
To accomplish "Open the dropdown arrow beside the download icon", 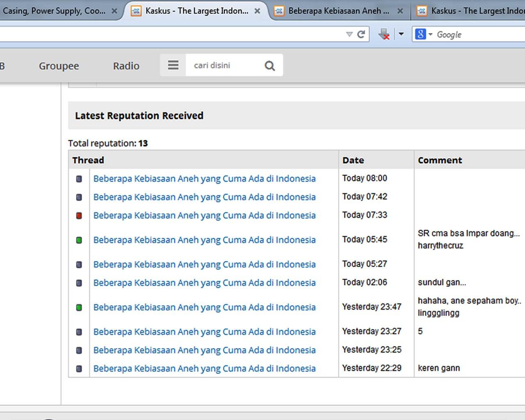I will [x=401, y=34].
